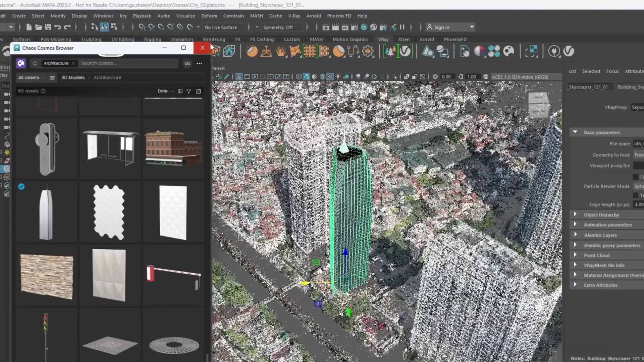Click the Symmetry: Off field

(281, 27)
